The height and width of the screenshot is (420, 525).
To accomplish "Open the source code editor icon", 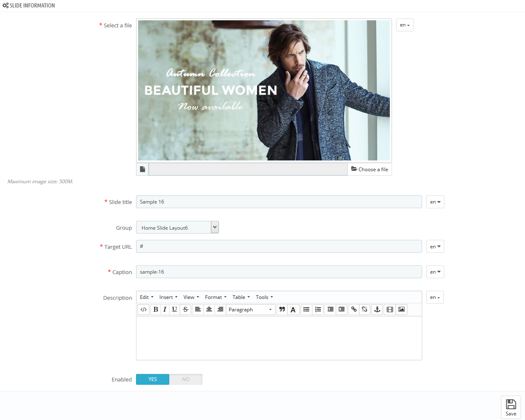I will [143, 309].
